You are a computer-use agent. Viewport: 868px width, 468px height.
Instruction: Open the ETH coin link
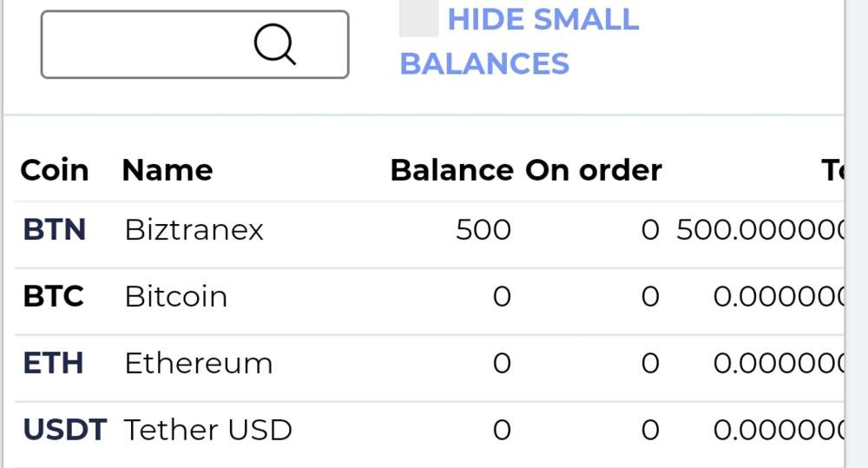[x=53, y=363]
